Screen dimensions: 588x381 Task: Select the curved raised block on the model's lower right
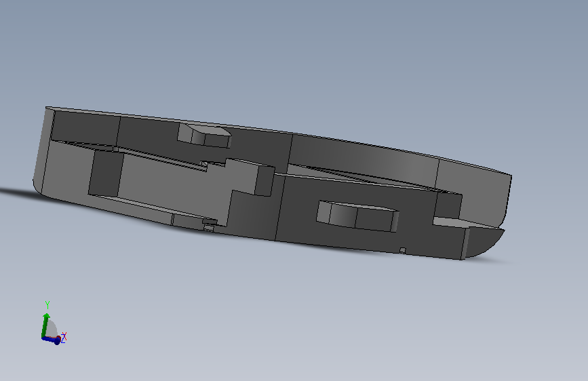coord(357,216)
